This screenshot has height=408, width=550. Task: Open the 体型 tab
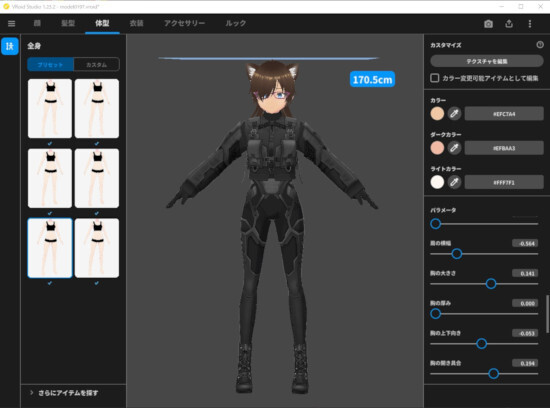(x=102, y=24)
